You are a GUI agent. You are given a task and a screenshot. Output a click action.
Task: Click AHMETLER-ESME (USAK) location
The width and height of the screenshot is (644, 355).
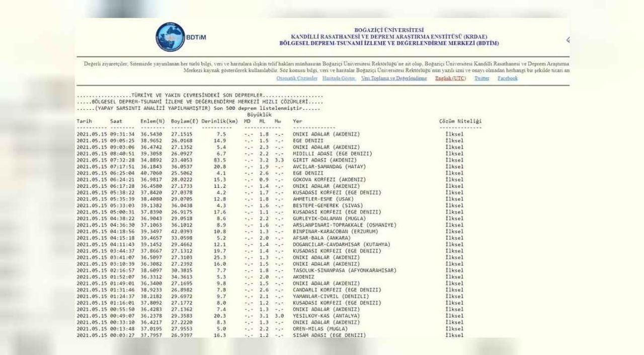[324, 199]
